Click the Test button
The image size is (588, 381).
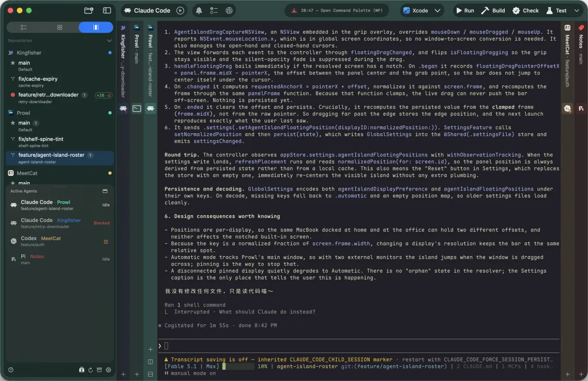(x=556, y=10)
